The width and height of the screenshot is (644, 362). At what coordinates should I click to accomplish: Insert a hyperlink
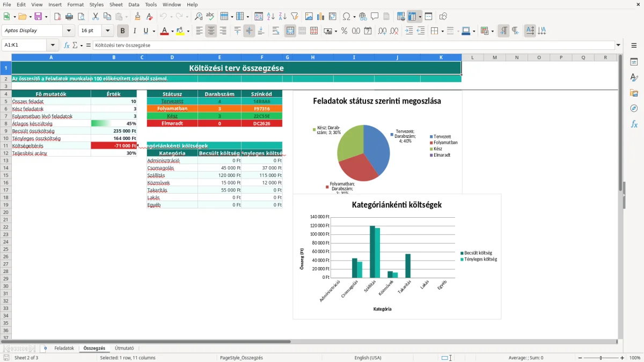point(363,17)
